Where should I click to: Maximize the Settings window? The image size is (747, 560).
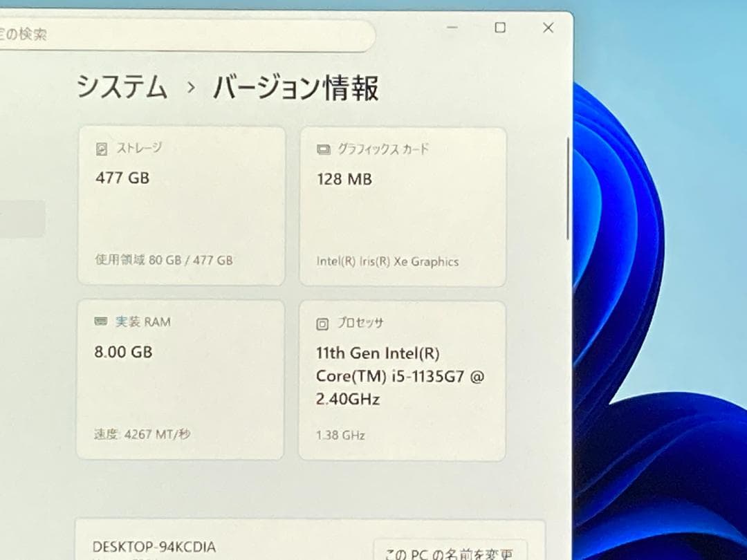coord(499,28)
